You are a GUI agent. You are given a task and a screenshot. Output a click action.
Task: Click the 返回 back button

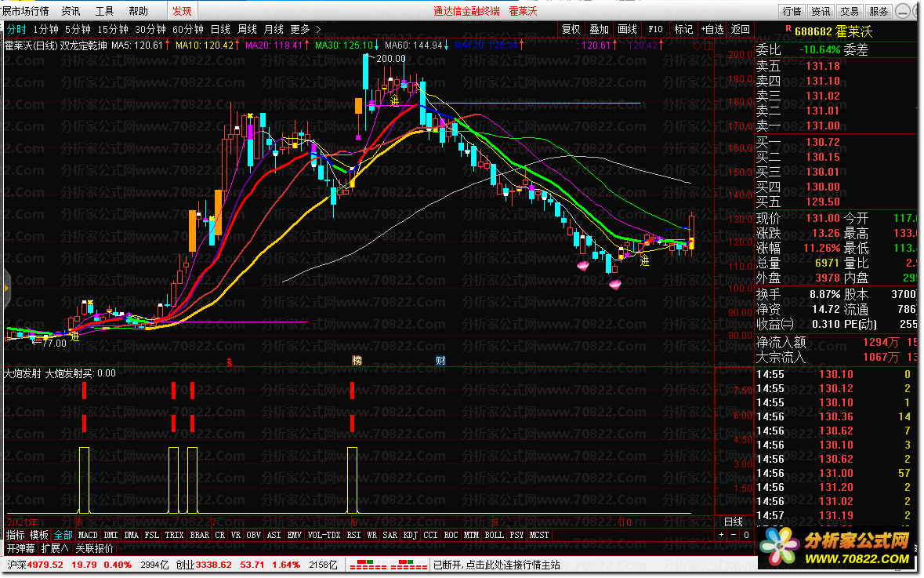point(740,30)
